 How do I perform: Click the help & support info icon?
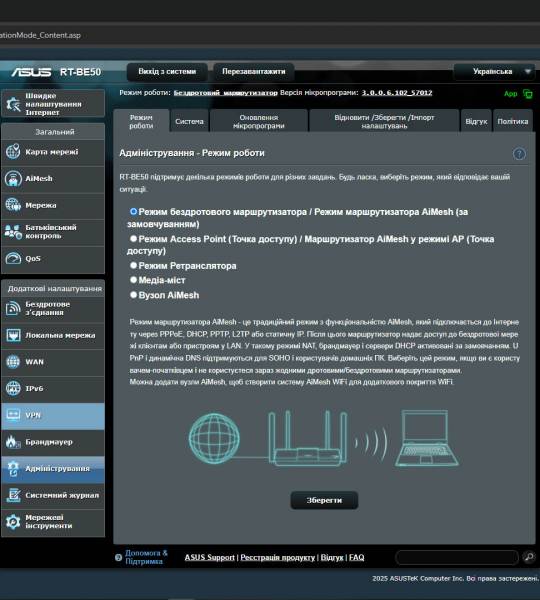tap(118, 558)
